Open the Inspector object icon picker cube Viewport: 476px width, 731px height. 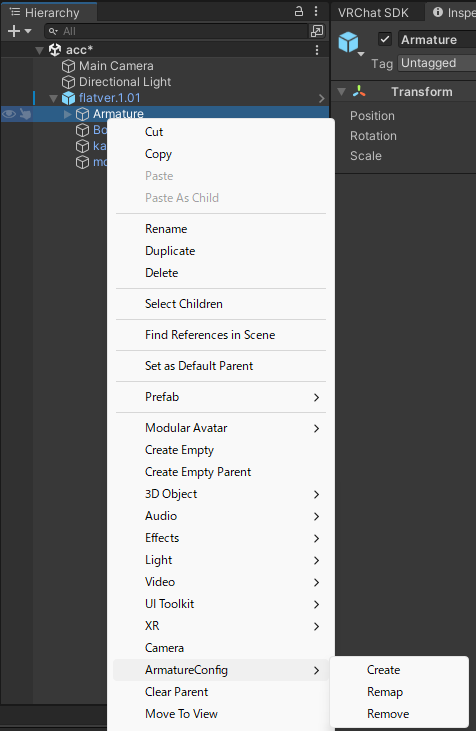pos(349,43)
